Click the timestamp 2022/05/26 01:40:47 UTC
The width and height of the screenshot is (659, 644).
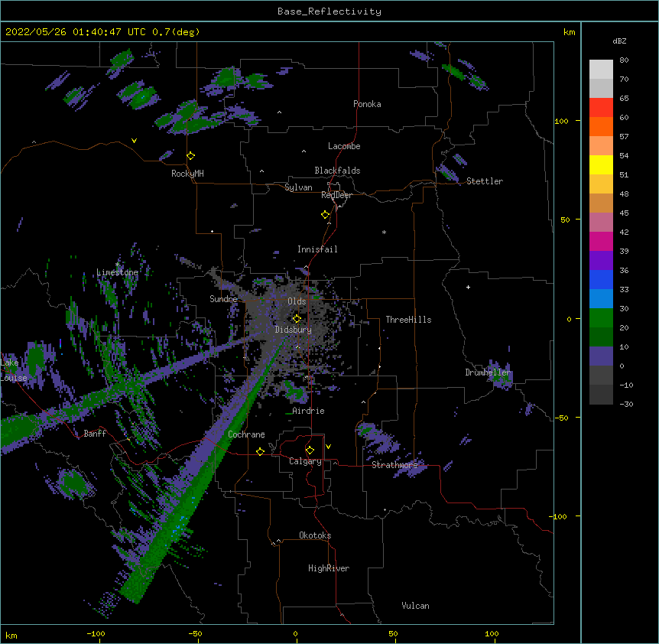coord(75,32)
